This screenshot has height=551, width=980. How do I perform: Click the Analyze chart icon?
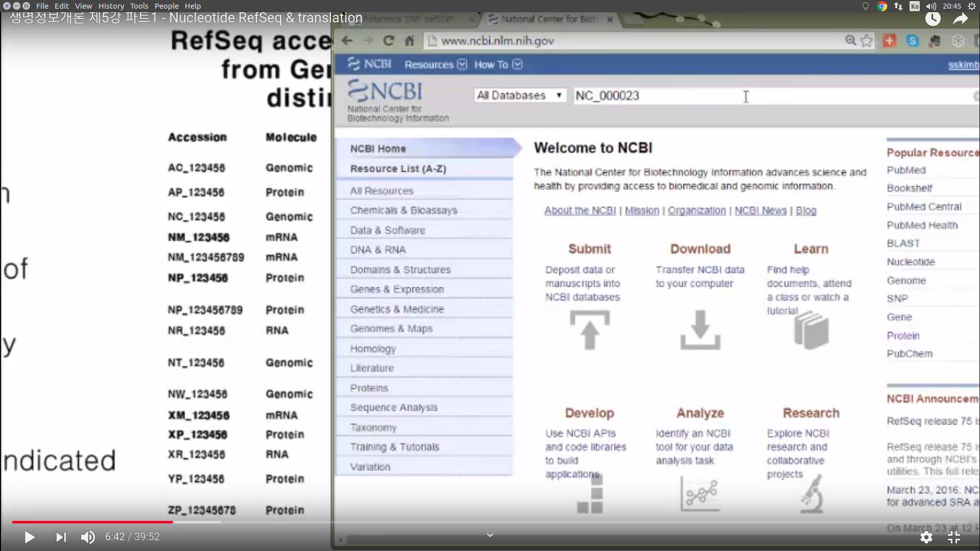(700, 494)
